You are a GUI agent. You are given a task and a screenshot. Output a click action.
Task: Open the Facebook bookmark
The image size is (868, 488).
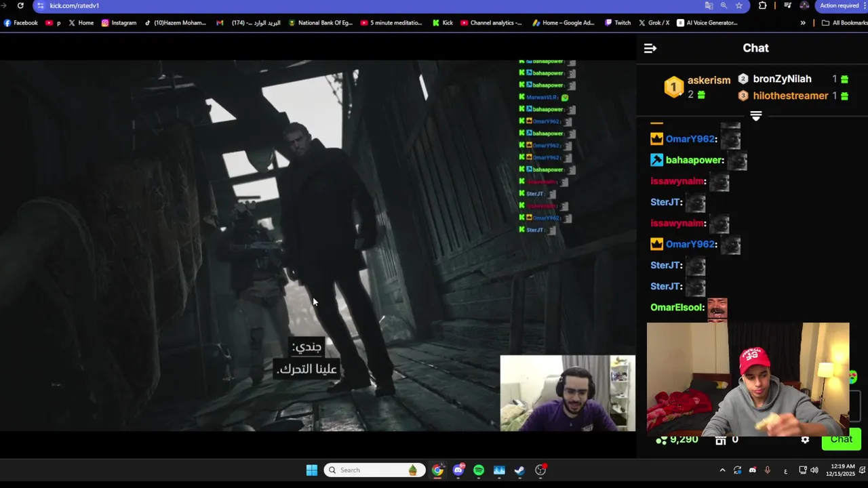(21, 22)
